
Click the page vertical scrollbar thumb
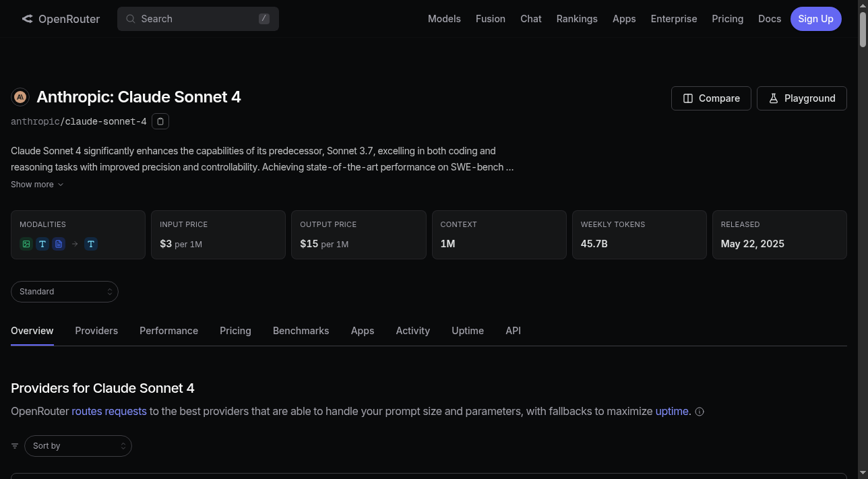click(x=863, y=28)
